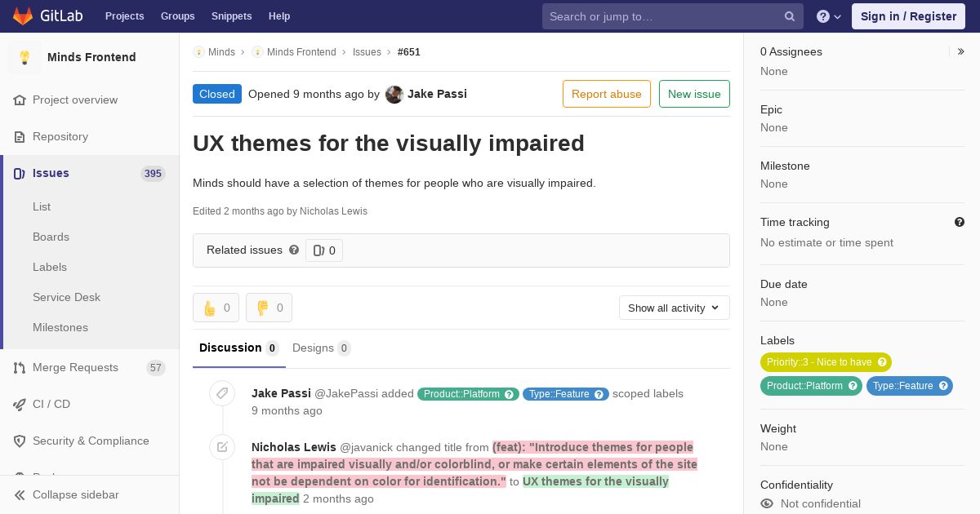Click help icon on activity Product::Platform label
980x514 pixels.
(510, 394)
